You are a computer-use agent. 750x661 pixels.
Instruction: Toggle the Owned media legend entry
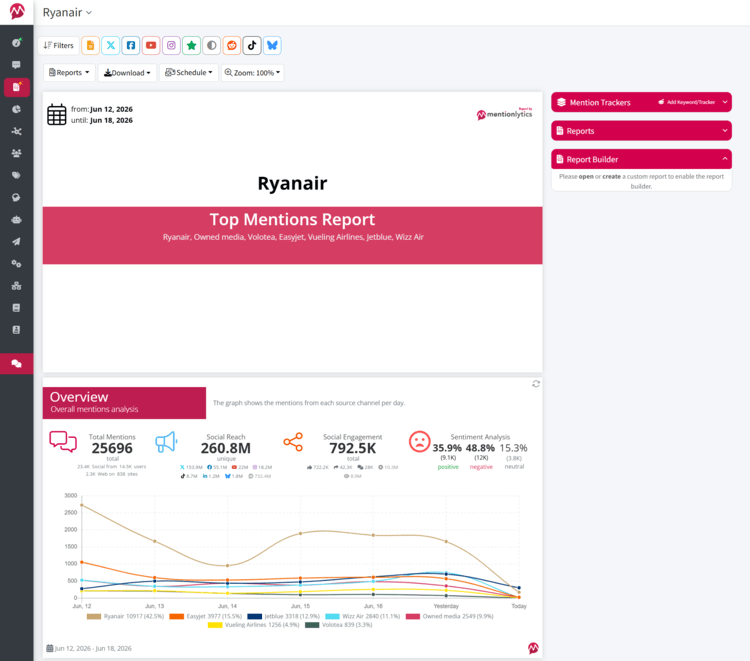point(450,617)
